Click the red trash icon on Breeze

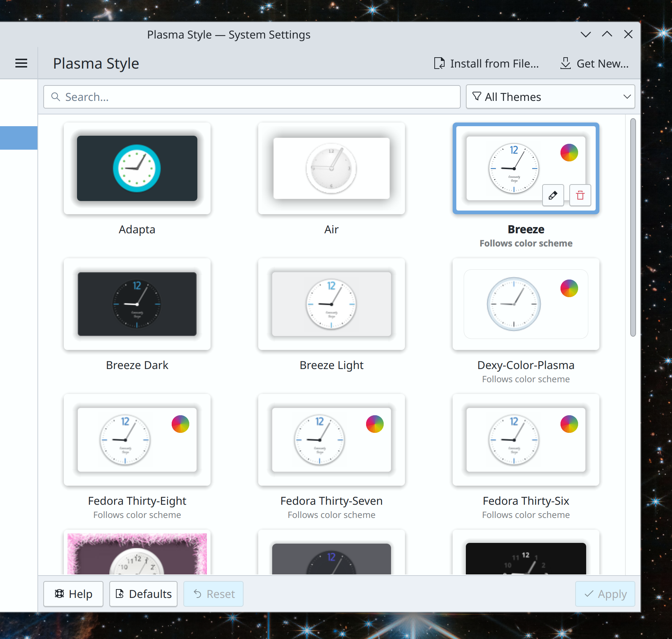pos(580,195)
